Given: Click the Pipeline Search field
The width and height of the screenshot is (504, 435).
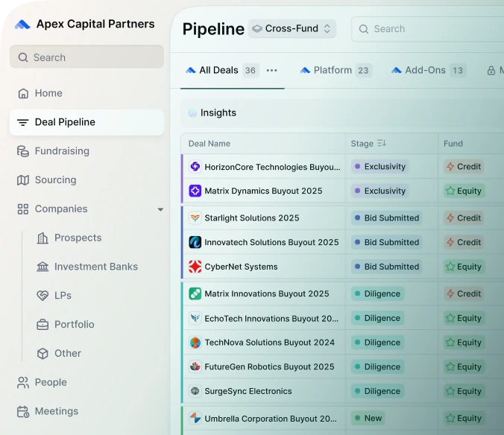Looking at the screenshot, I should pos(427,29).
